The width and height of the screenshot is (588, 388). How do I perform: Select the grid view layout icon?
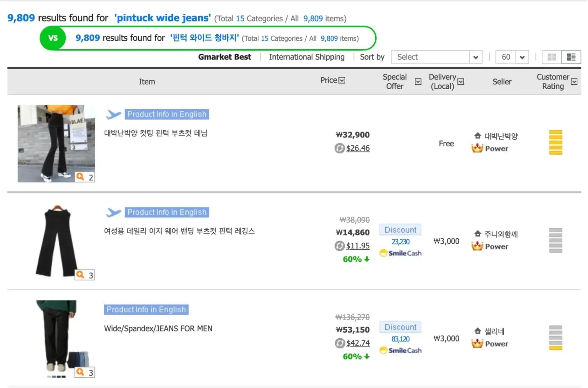click(x=551, y=57)
